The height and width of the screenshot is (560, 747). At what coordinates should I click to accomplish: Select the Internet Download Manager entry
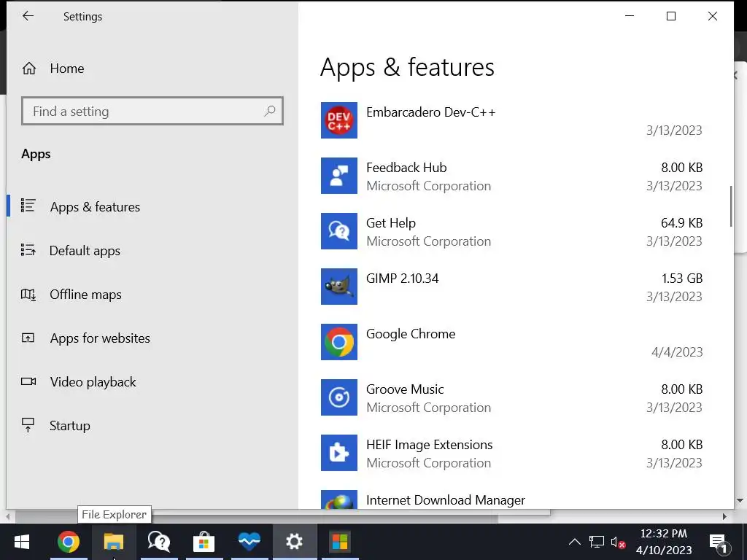pyautogui.click(x=511, y=499)
